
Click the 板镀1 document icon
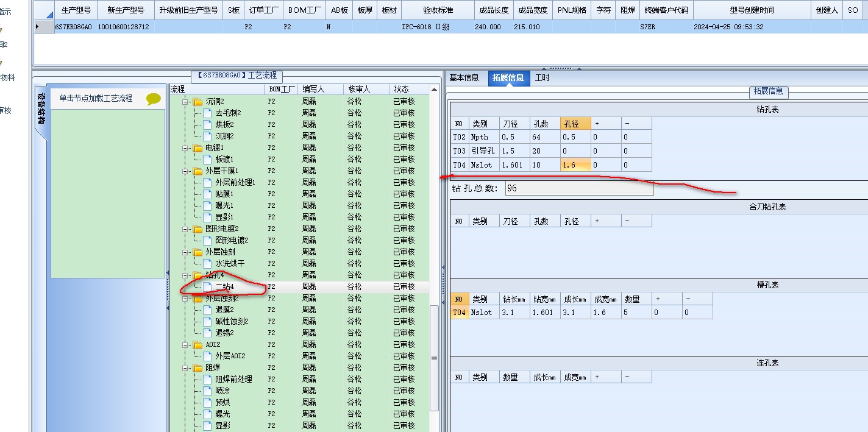208,160
